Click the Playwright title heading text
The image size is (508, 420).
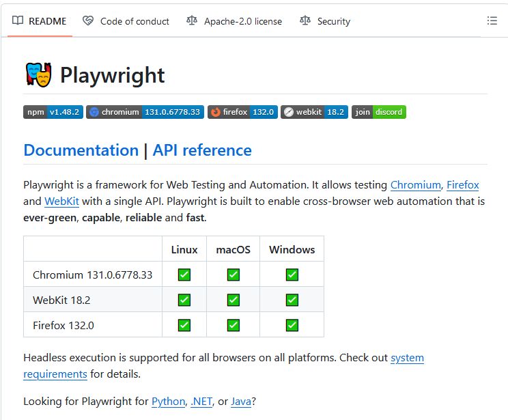point(113,76)
